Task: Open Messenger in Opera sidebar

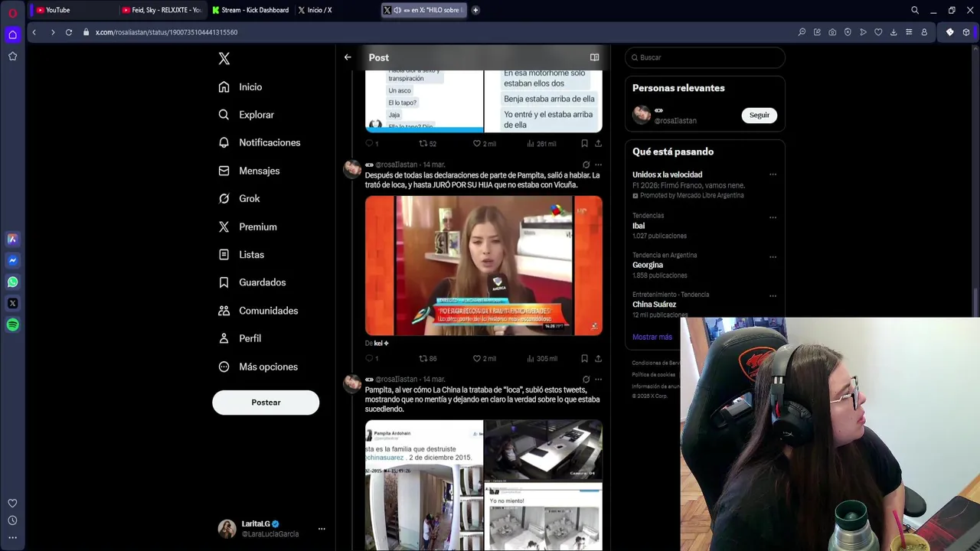Action: 12,260
